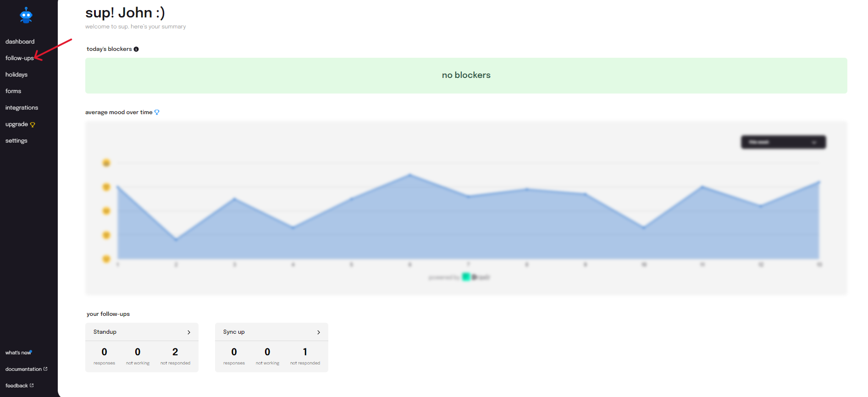
Task: Open the integrations page
Action: [22, 108]
